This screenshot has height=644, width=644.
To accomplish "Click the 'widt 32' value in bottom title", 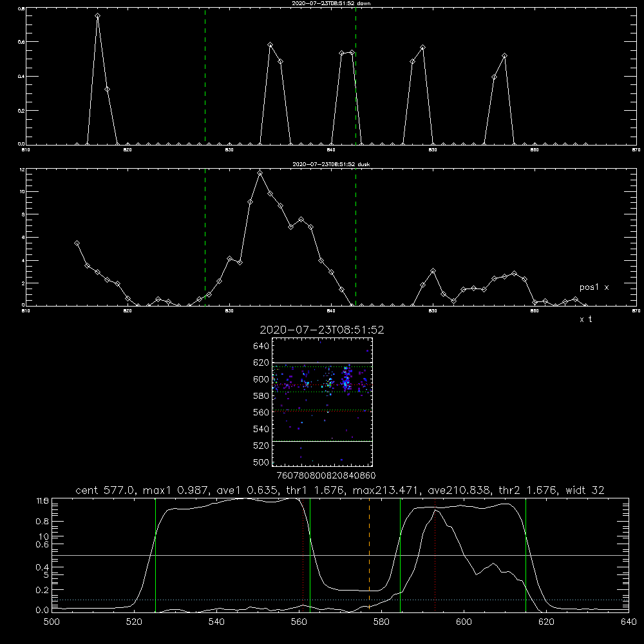I will point(585,490).
